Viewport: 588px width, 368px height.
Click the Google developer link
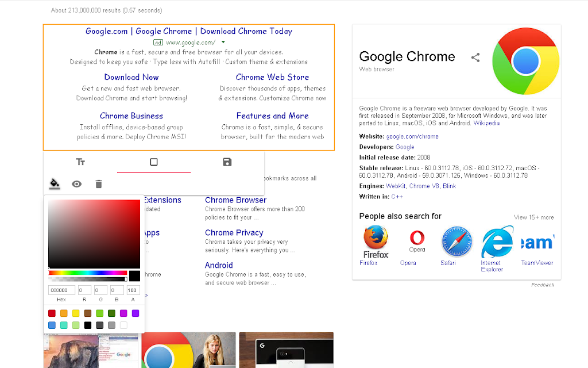click(405, 147)
